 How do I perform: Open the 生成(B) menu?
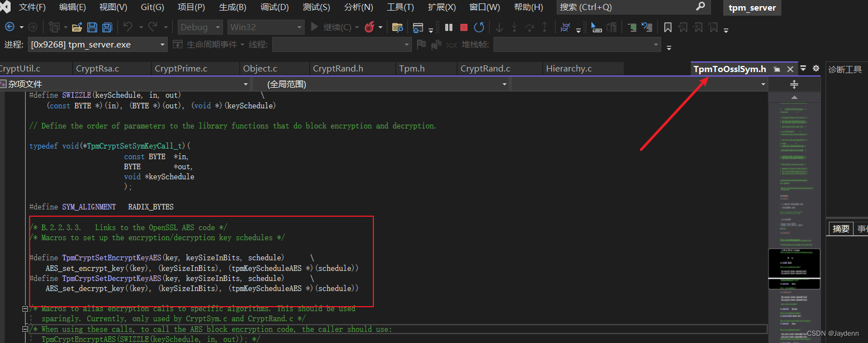click(x=233, y=7)
